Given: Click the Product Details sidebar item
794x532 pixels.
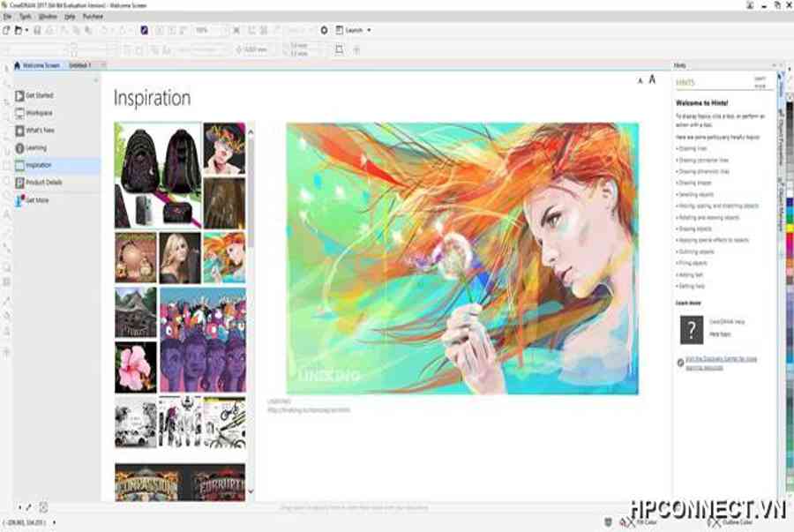Looking at the screenshot, I should pyautogui.click(x=43, y=183).
